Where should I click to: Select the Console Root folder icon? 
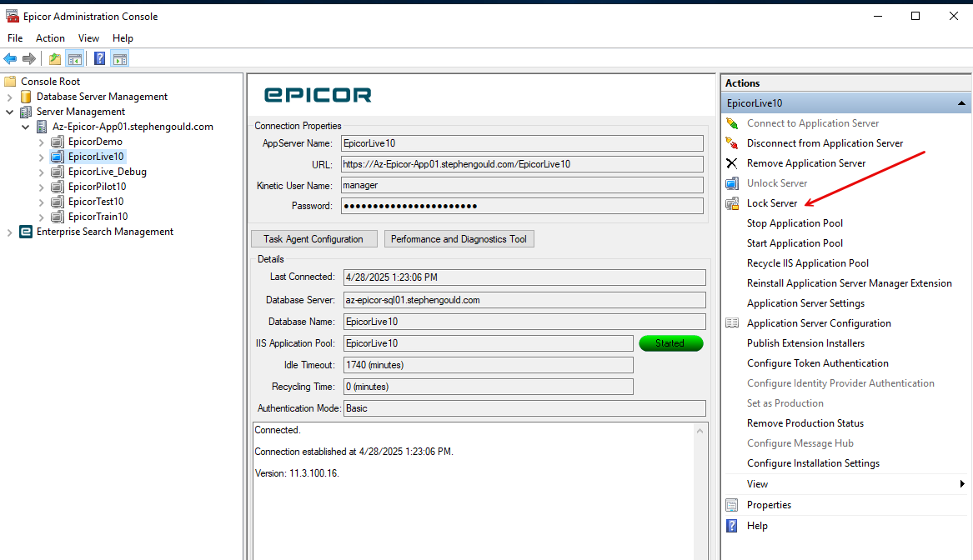click(x=10, y=81)
